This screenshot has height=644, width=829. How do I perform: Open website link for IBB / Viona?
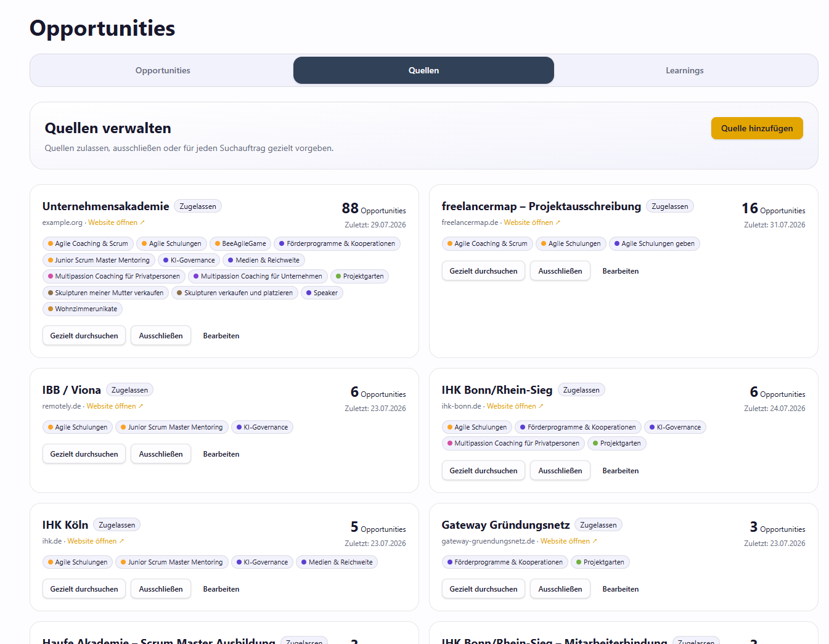115,406
